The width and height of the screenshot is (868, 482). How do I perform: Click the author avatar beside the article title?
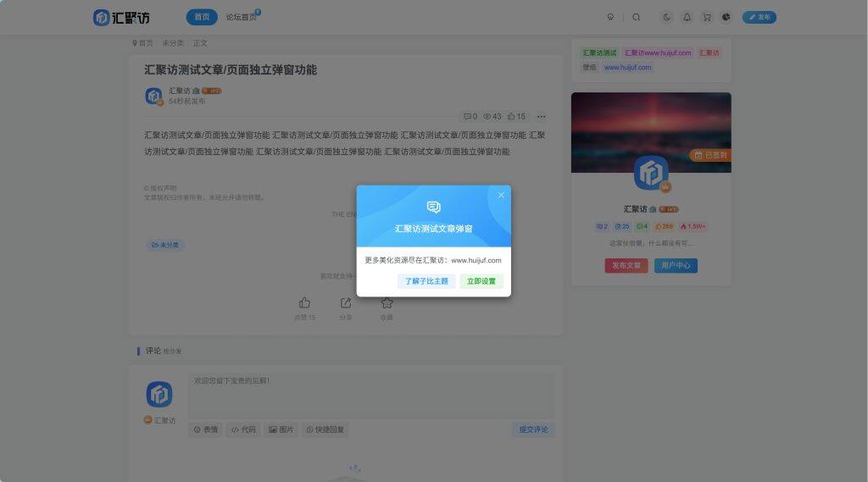153,96
